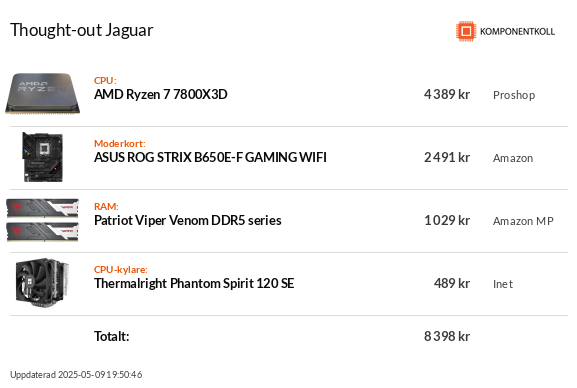Click the KOMPONENTKOLL brand text
The width and height of the screenshot is (577, 388).
click(517, 32)
